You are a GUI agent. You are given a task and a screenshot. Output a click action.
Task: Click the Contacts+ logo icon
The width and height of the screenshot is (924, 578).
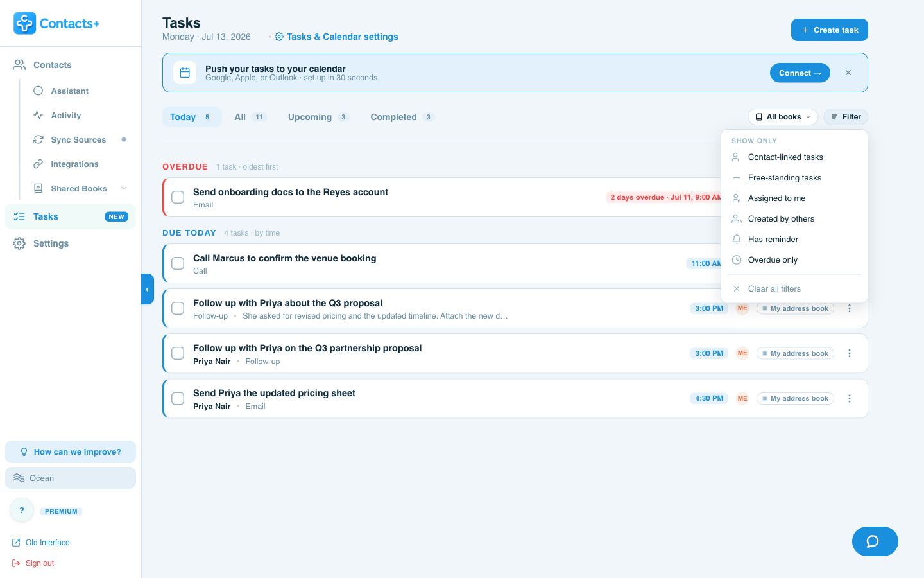[25, 23]
